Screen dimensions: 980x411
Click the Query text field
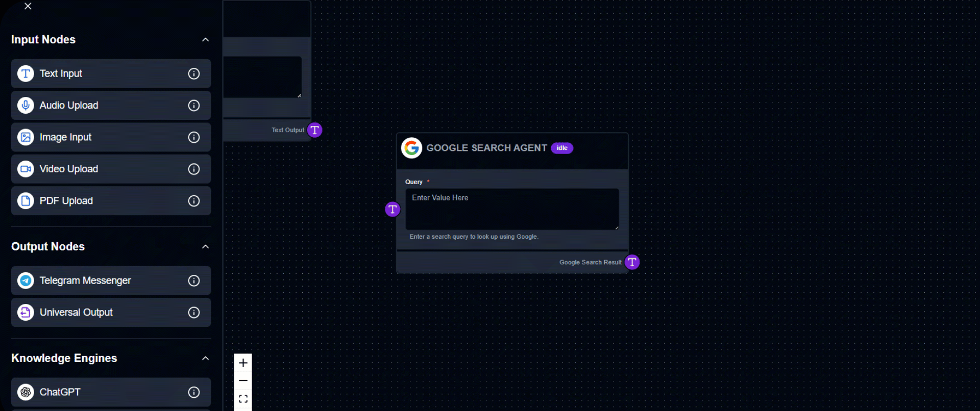coord(511,209)
